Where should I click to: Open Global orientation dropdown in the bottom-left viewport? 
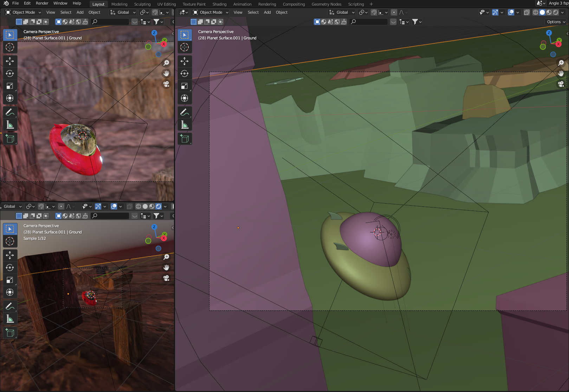[12, 206]
